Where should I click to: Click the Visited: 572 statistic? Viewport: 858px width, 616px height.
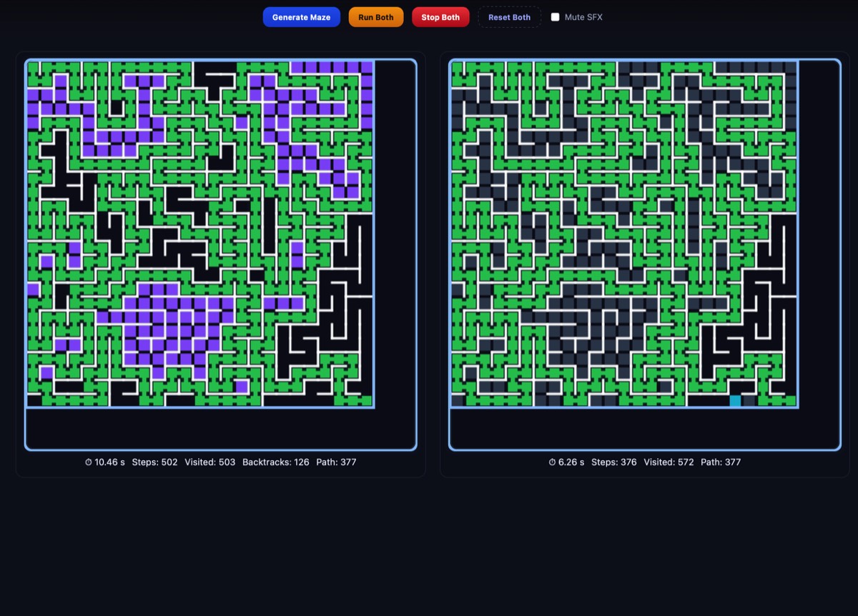(x=669, y=462)
